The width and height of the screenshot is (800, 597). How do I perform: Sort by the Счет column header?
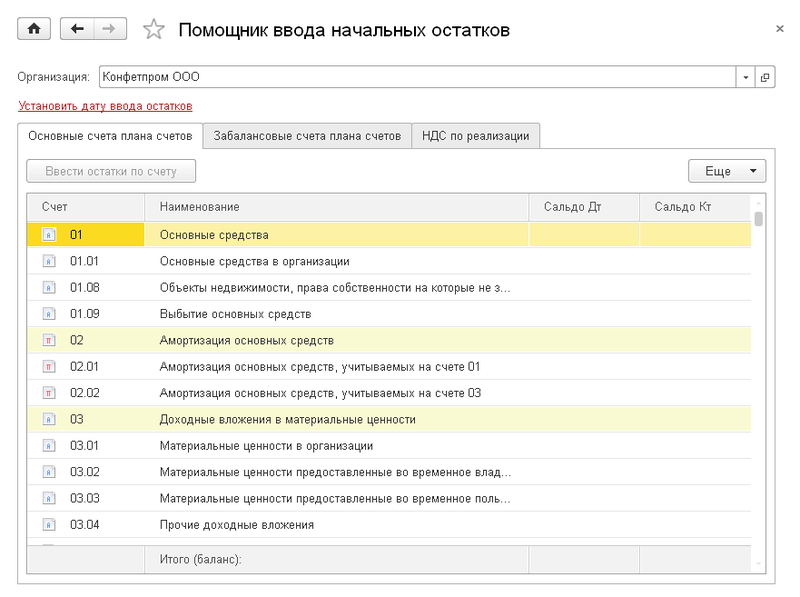click(86, 207)
